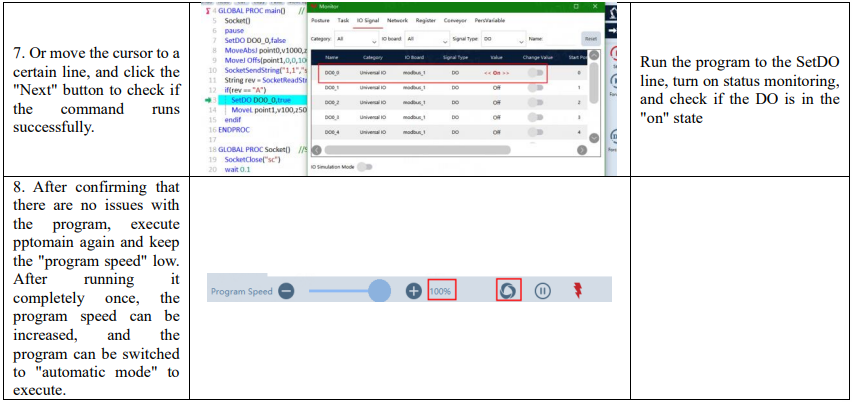Increase Program Speed with the plus button
The image size is (852, 402).
[x=414, y=291]
